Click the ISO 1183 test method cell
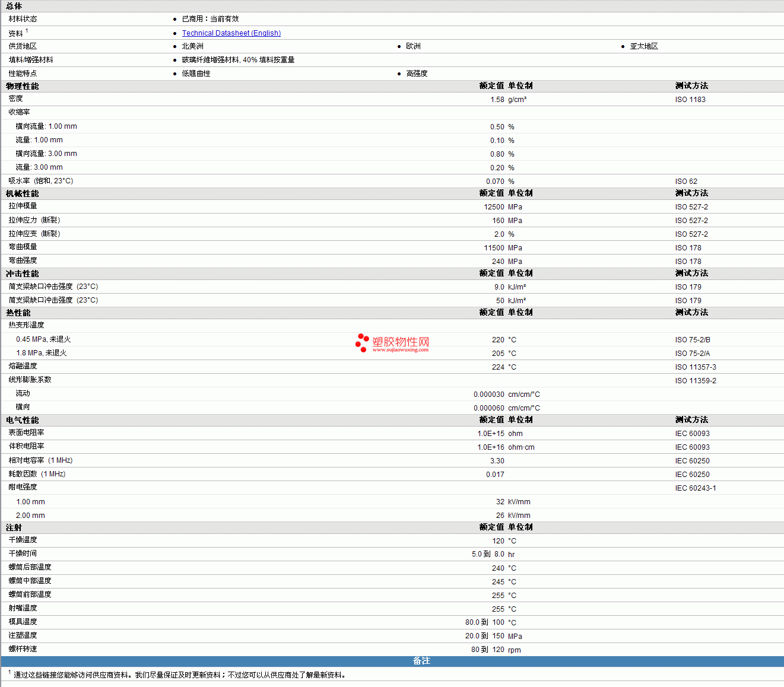This screenshot has height=687, width=784. (x=690, y=100)
